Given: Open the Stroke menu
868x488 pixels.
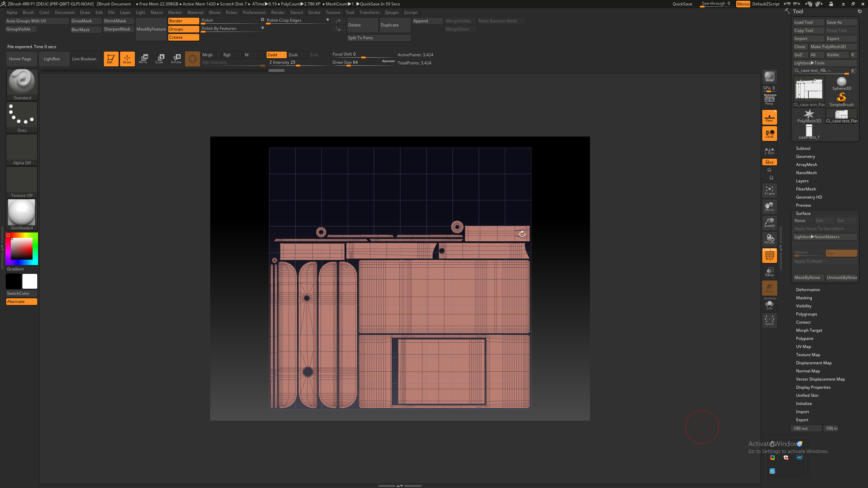Looking at the screenshot, I should pyautogui.click(x=314, y=13).
